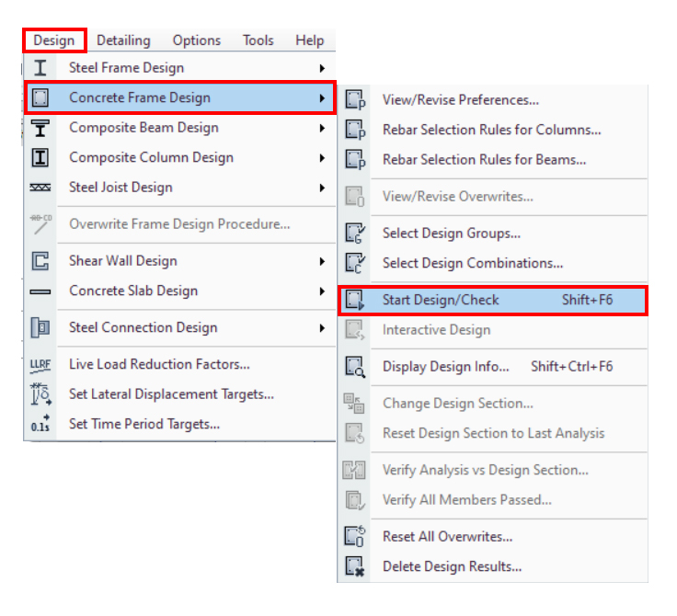Click the Rebar Selection Rules for Beams icon

click(355, 159)
